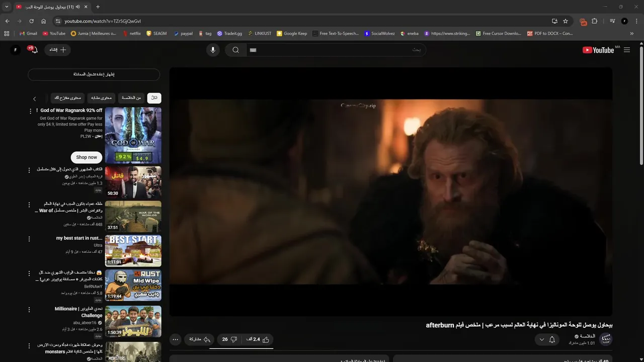
Task: Open menu for the 50:30 video
Action: (x=29, y=170)
